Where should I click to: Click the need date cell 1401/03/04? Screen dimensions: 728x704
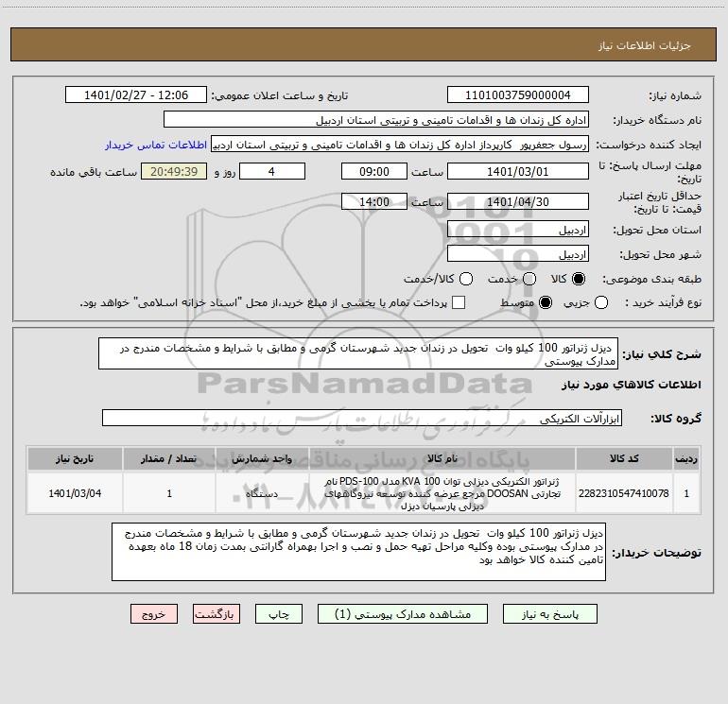click(x=75, y=493)
